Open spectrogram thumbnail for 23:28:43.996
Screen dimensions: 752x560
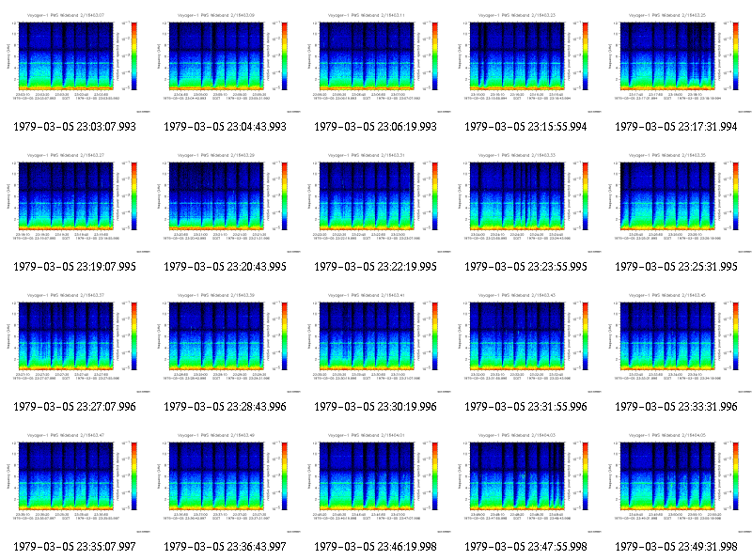click(226, 343)
